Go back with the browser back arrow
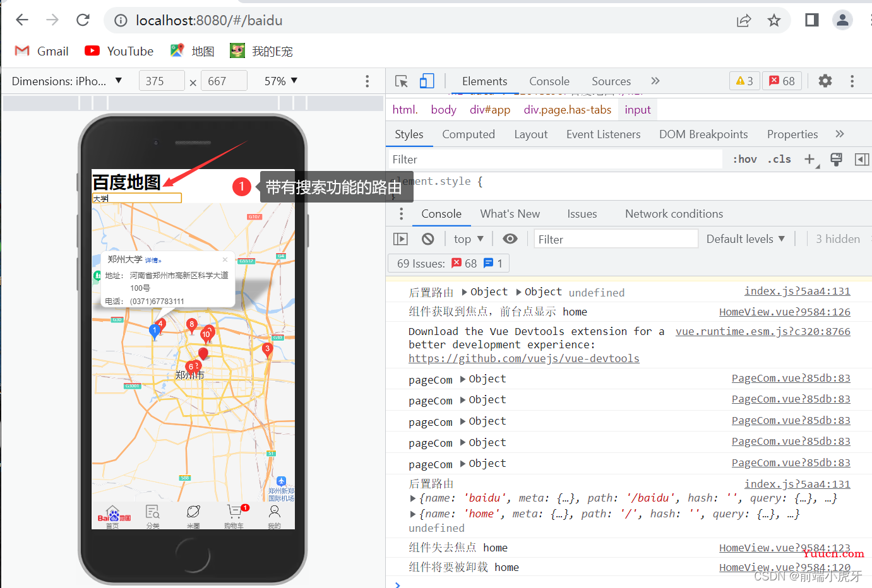Screen dimensions: 872x588 pos(22,20)
